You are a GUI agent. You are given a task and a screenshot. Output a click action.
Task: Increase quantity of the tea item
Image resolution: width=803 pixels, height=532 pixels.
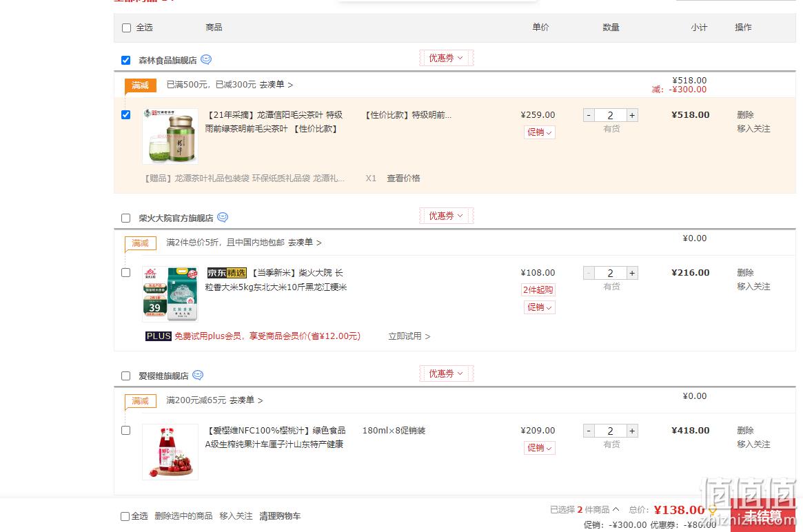(x=632, y=115)
